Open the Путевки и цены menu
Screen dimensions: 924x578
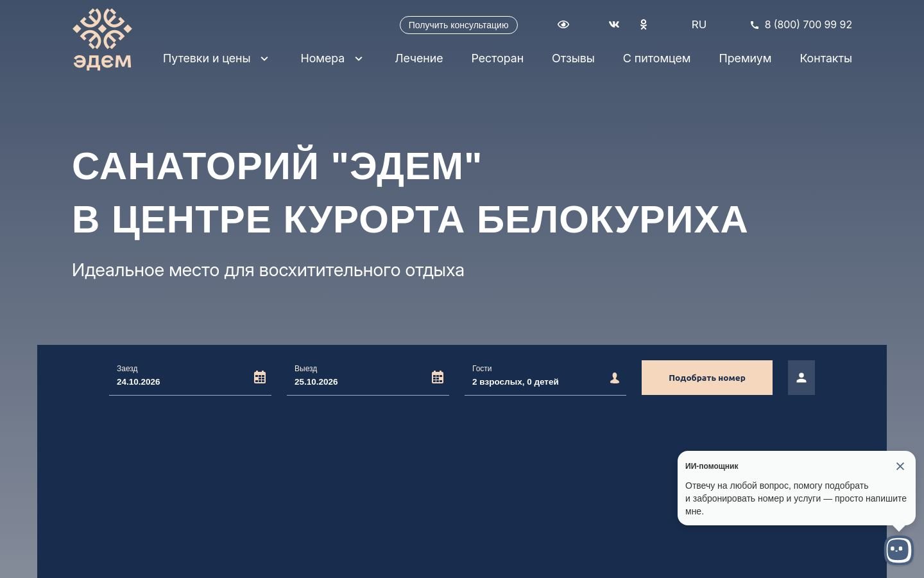pos(207,58)
